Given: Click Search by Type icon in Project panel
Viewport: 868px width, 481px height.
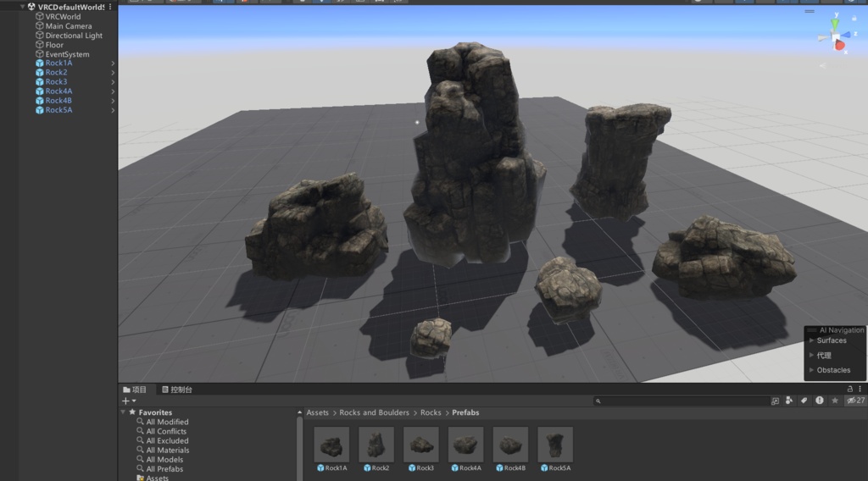Looking at the screenshot, I should [789, 401].
